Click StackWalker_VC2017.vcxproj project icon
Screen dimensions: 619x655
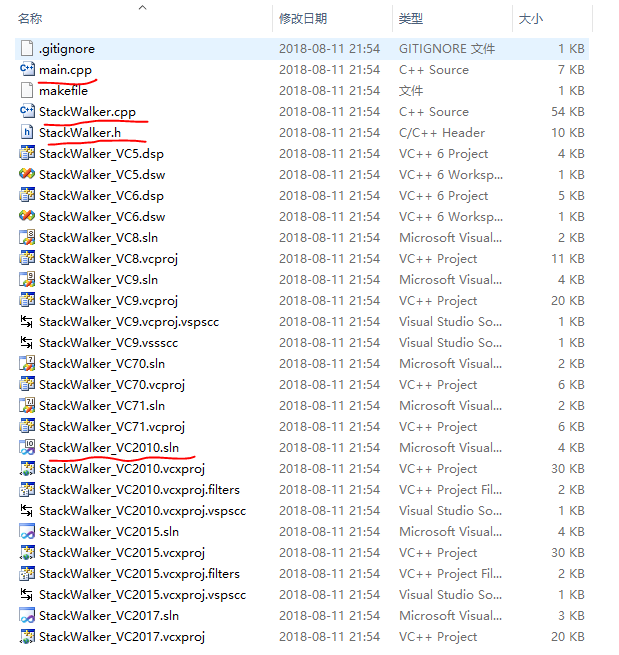(x=27, y=636)
